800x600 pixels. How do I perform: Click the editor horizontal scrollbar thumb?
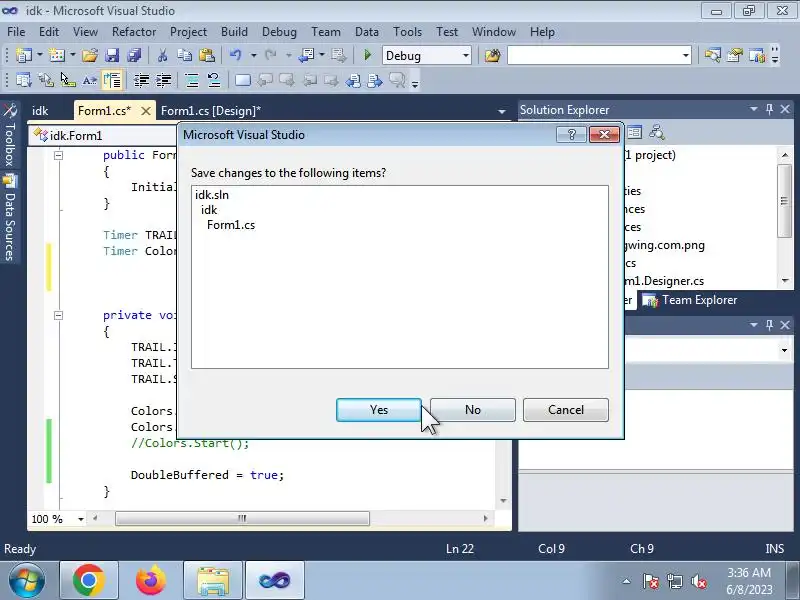coord(242,518)
